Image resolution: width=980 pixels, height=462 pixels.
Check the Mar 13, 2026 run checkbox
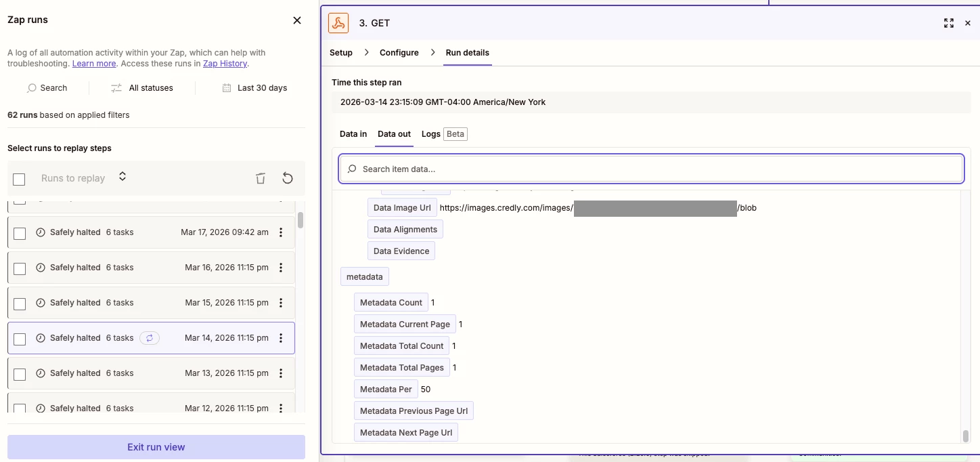click(20, 374)
